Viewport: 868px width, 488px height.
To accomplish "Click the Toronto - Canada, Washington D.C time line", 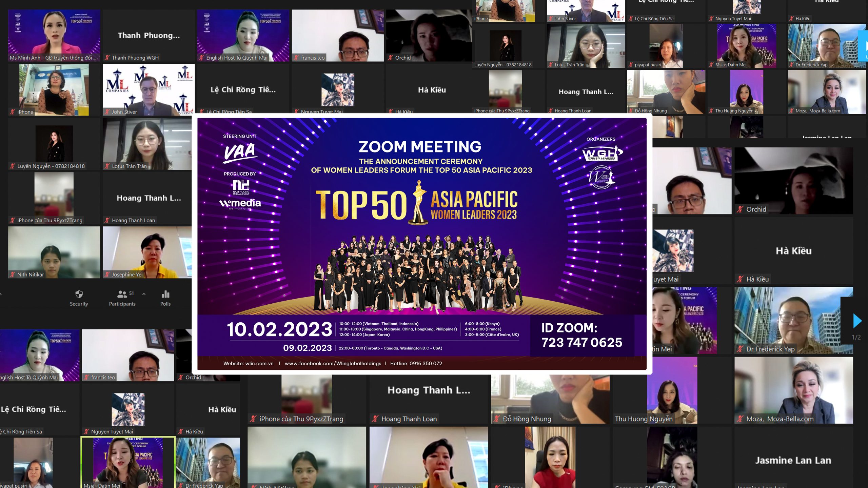I will click(x=391, y=348).
